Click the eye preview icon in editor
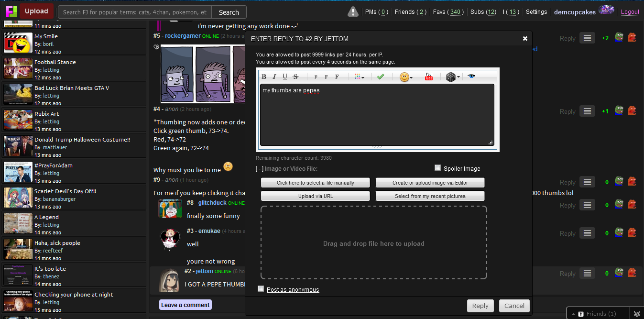This screenshot has width=644, height=319. point(471,77)
